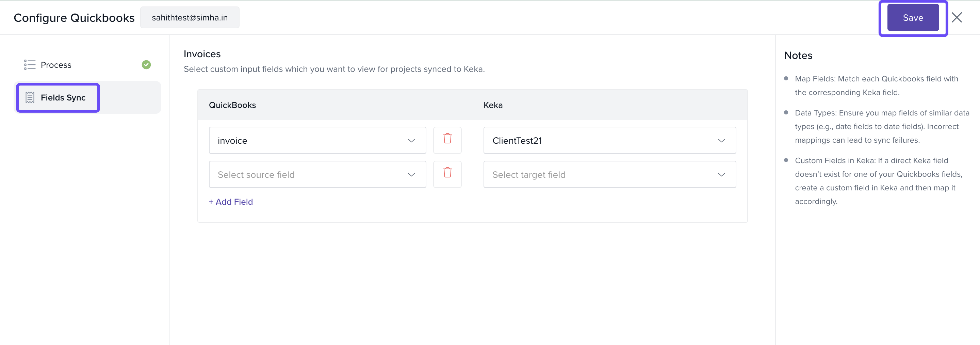
Task: Click the Fields Sync receipt icon
Action: (x=30, y=97)
